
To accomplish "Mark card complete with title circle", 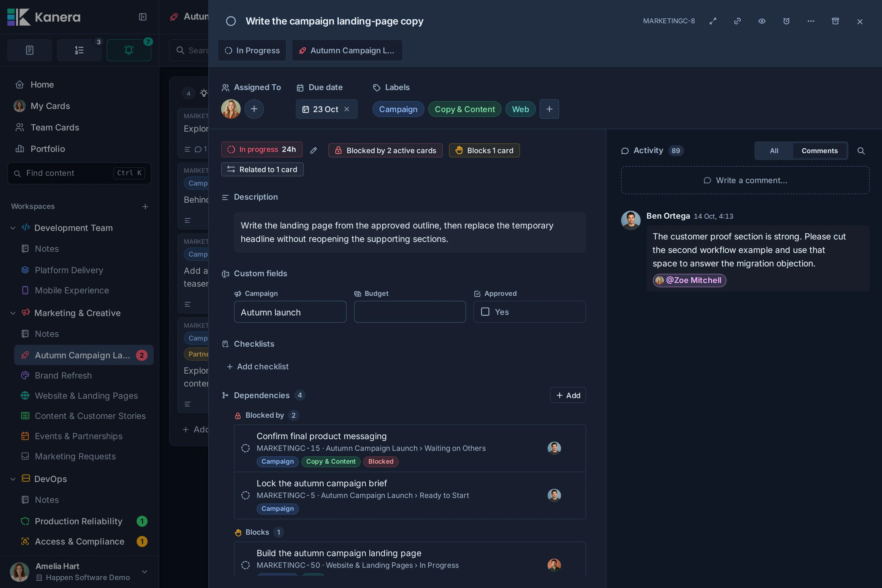I will tap(231, 21).
